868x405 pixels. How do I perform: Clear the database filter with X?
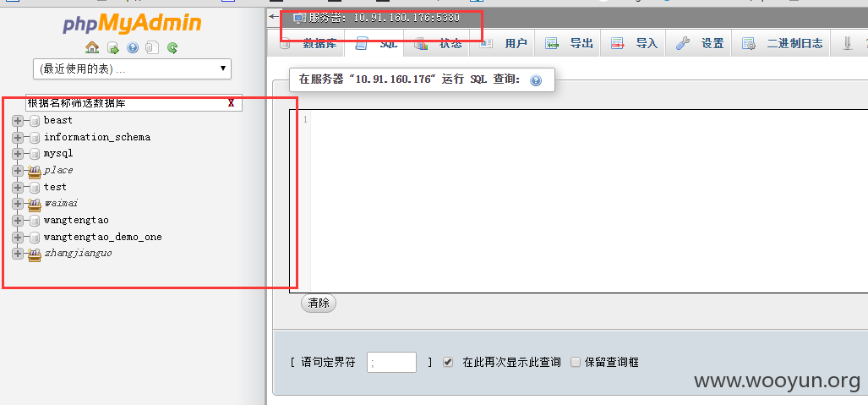point(232,103)
